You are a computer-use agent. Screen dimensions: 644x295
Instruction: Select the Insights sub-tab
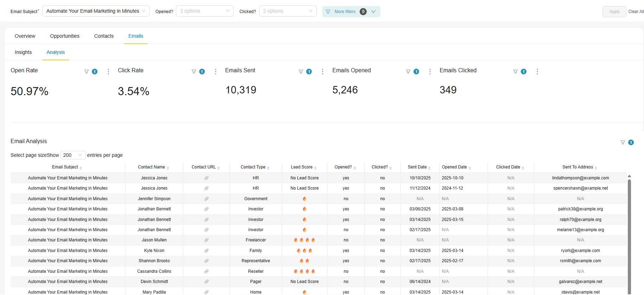click(x=23, y=52)
